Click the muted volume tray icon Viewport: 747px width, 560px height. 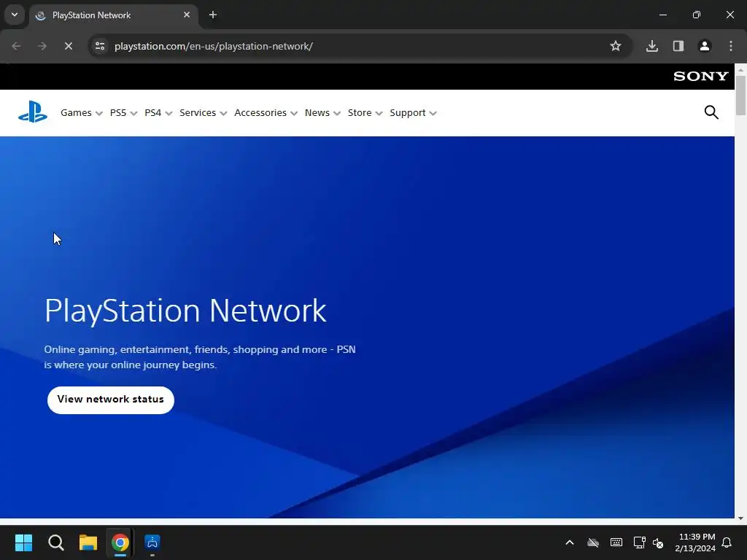pyautogui.click(x=658, y=542)
